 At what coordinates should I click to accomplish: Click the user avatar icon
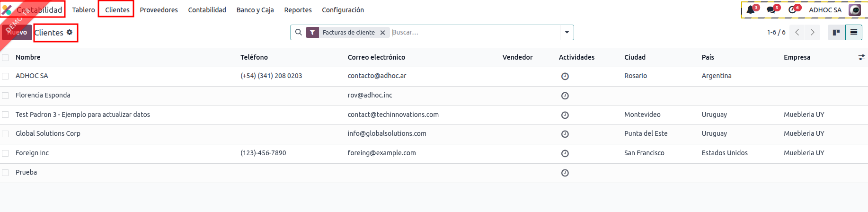click(x=855, y=10)
